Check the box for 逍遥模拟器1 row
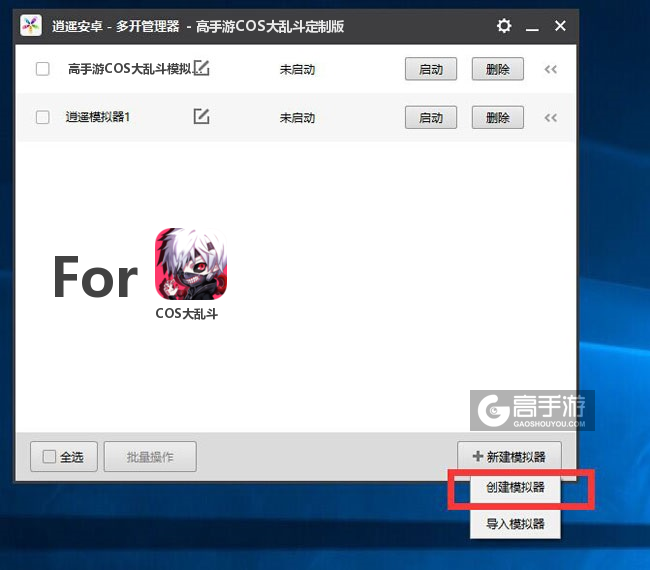The height and width of the screenshot is (570, 650). tap(43, 117)
